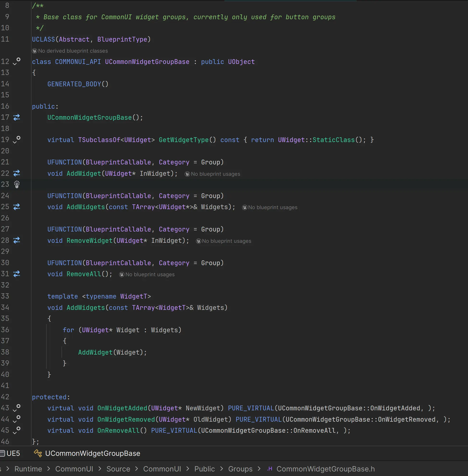Screen dimensions: 468x476
Task: Click the gutter arrows icon beside RemoveWidget line 28
Action: coord(17,240)
